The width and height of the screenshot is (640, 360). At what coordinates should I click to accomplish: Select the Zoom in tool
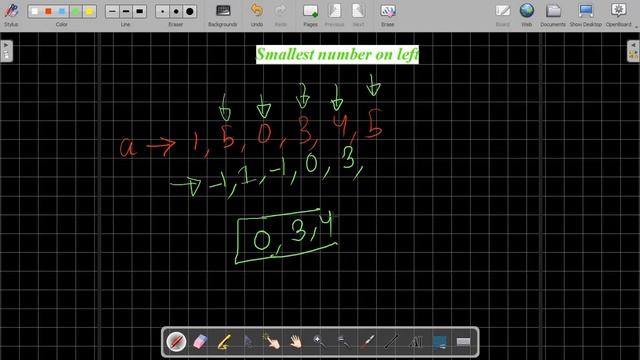320,342
